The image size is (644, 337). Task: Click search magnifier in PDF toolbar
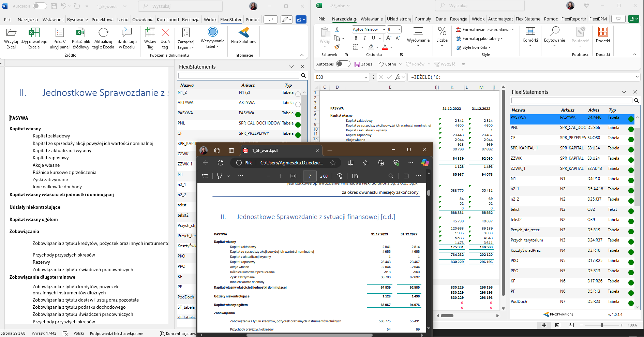pyautogui.click(x=391, y=176)
